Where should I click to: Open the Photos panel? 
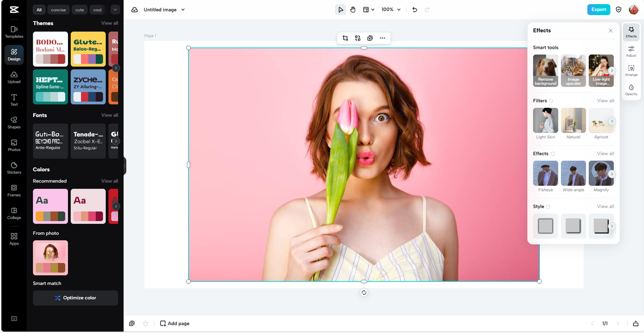pos(14,146)
